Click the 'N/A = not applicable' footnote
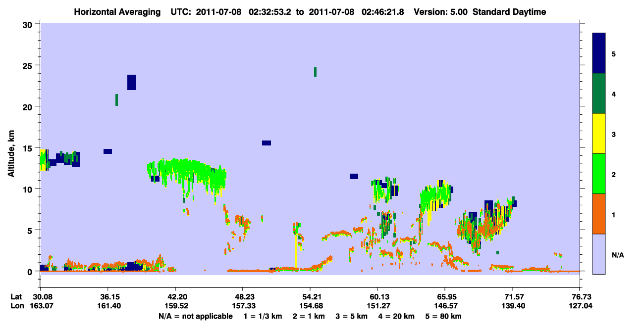The height and width of the screenshot is (330, 644). pyautogui.click(x=196, y=316)
